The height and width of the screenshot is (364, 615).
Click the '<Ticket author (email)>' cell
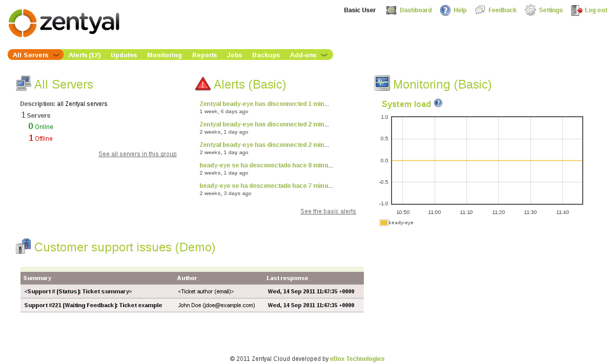pos(206,291)
